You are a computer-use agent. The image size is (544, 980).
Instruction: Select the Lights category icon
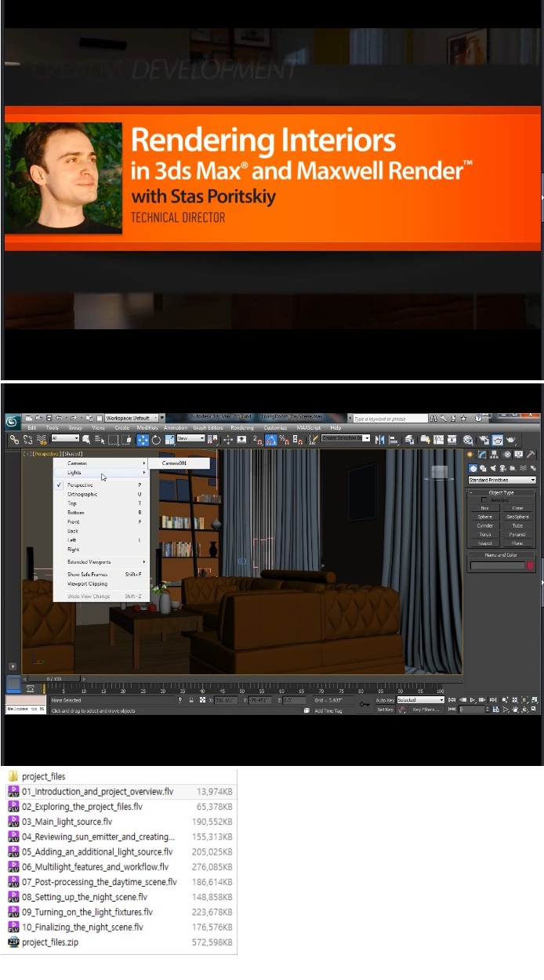click(x=493, y=469)
